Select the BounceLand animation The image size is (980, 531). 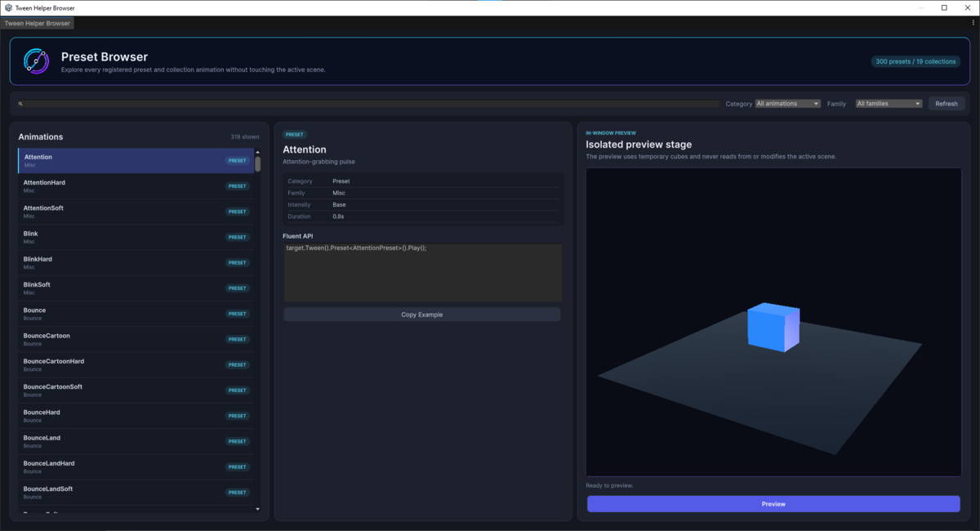click(136, 441)
